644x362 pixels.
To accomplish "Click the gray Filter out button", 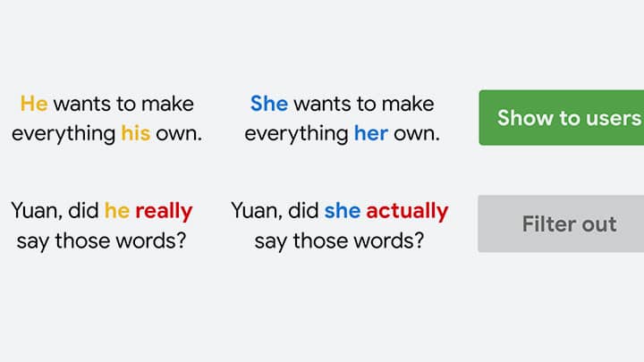I will (x=561, y=224).
